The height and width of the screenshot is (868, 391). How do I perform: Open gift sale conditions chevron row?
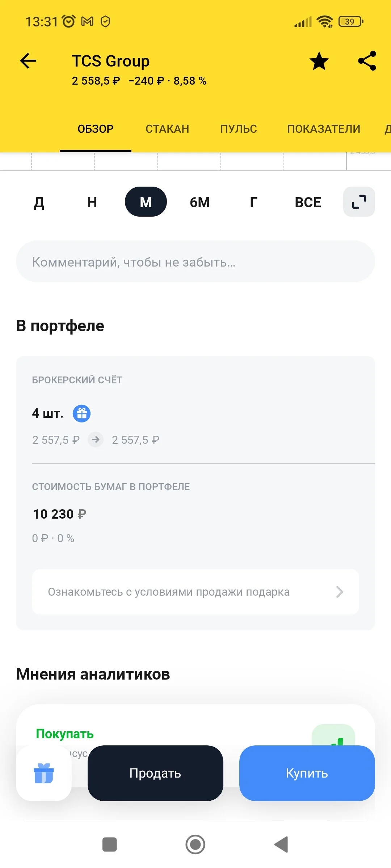(x=195, y=592)
